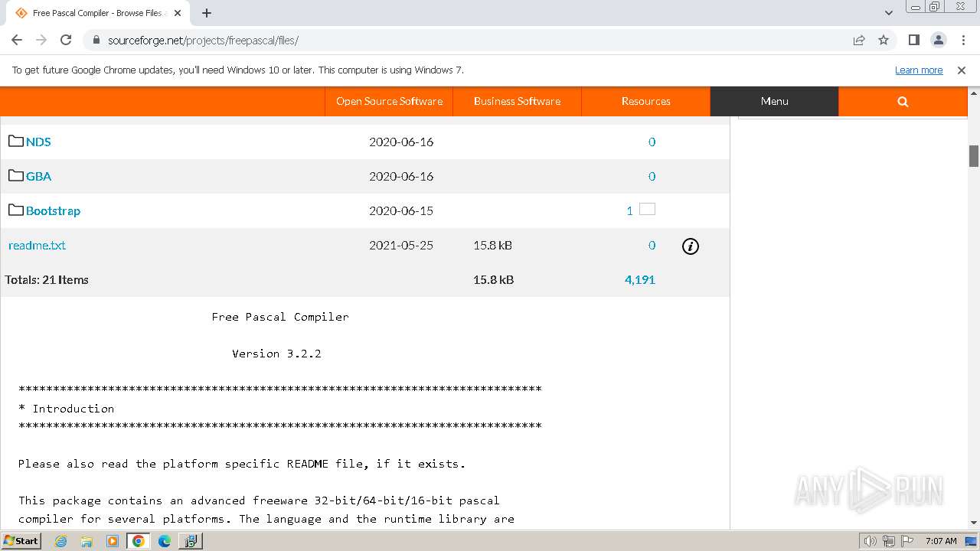The image size is (980, 551).
Task: Reload the SourceForge page
Action: (66, 40)
